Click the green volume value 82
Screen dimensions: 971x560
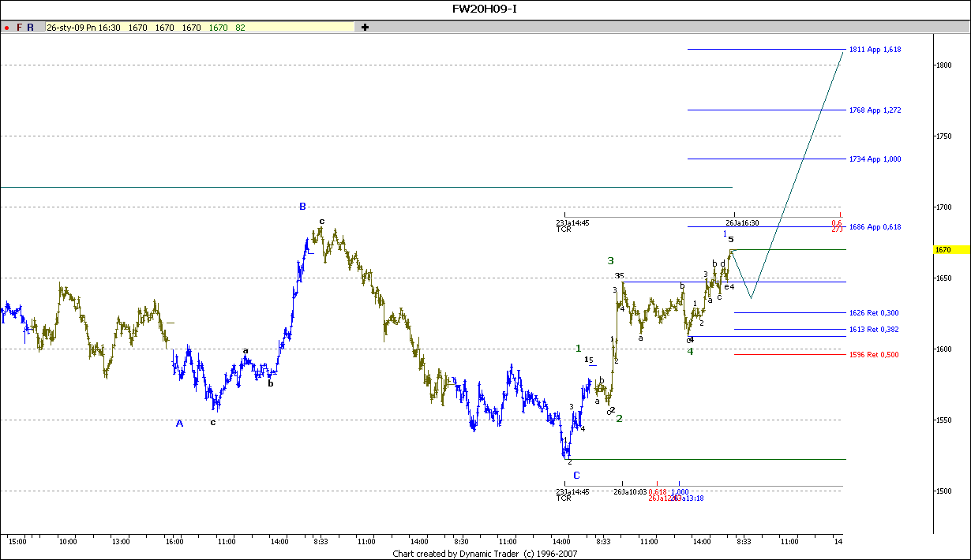point(240,28)
